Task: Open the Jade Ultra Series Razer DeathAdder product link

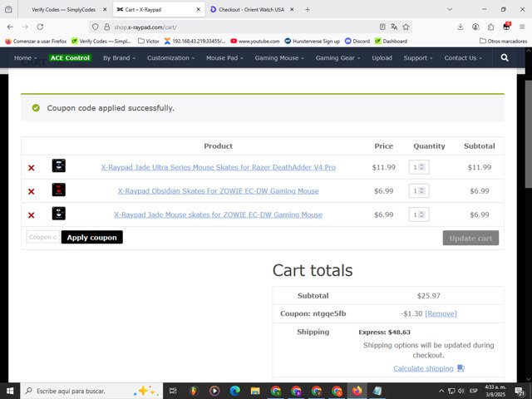Action: (x=218, y=167)
